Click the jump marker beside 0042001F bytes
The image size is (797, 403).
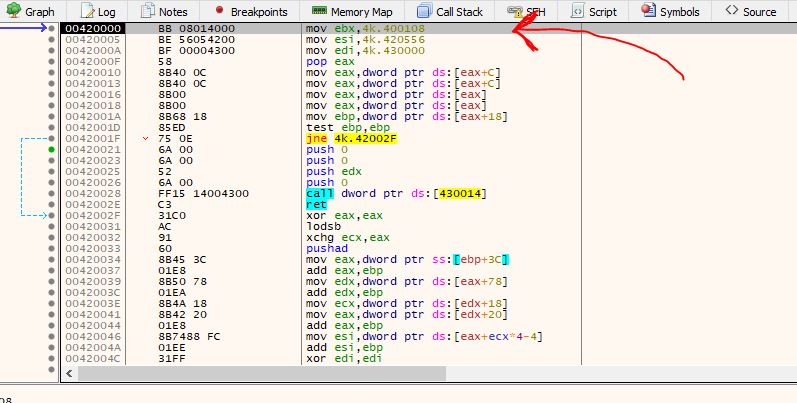(x=147, y=138)
